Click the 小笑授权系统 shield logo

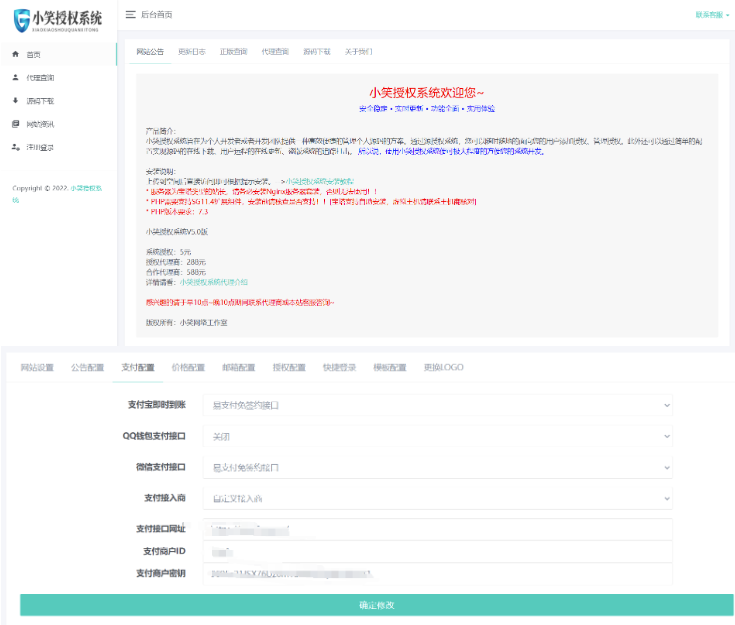coord(20,18)
